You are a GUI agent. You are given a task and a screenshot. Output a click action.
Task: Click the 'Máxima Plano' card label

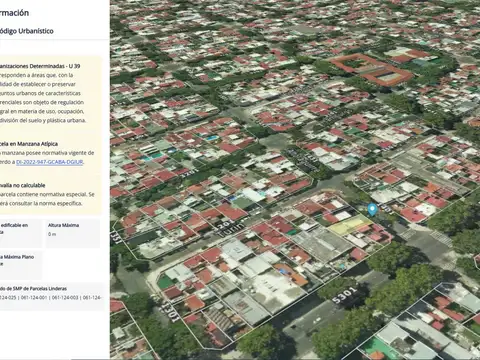[x=19, y=257]
